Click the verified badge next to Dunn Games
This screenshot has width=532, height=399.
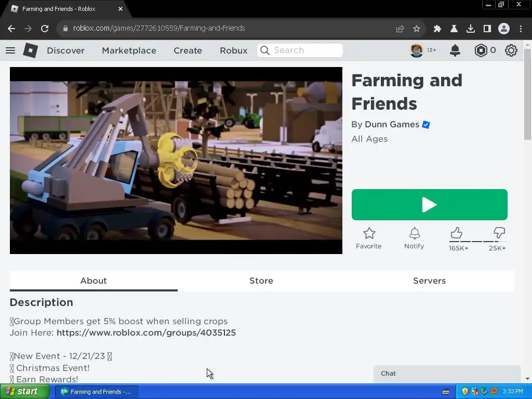coord(426,125)
